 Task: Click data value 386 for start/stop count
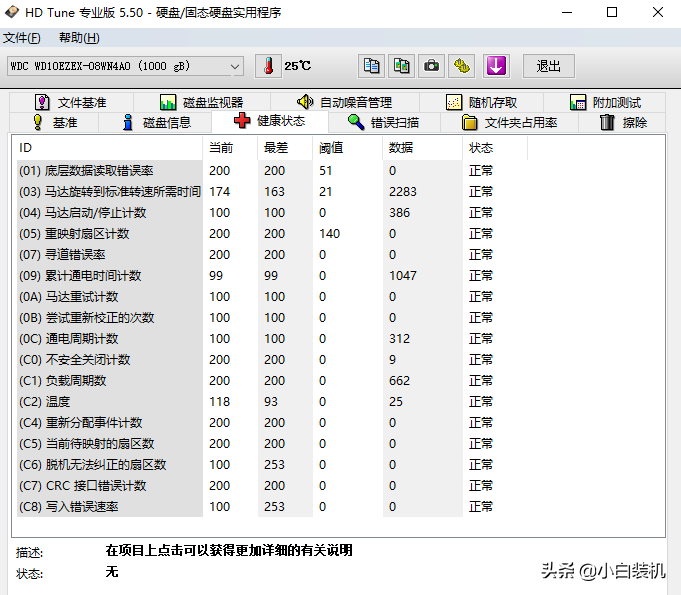(399, 213)
